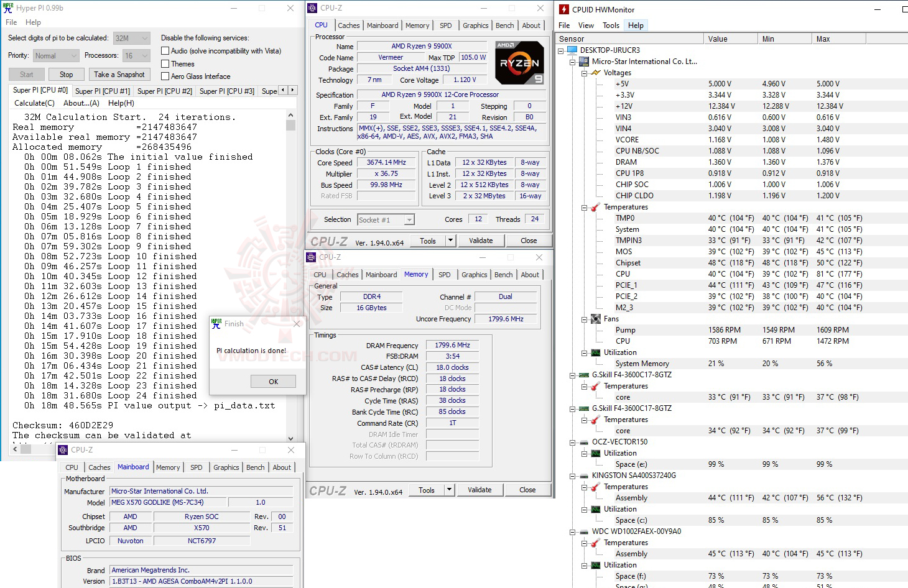Collapse the WDC WD1002FAEX node

coord(573,531)
